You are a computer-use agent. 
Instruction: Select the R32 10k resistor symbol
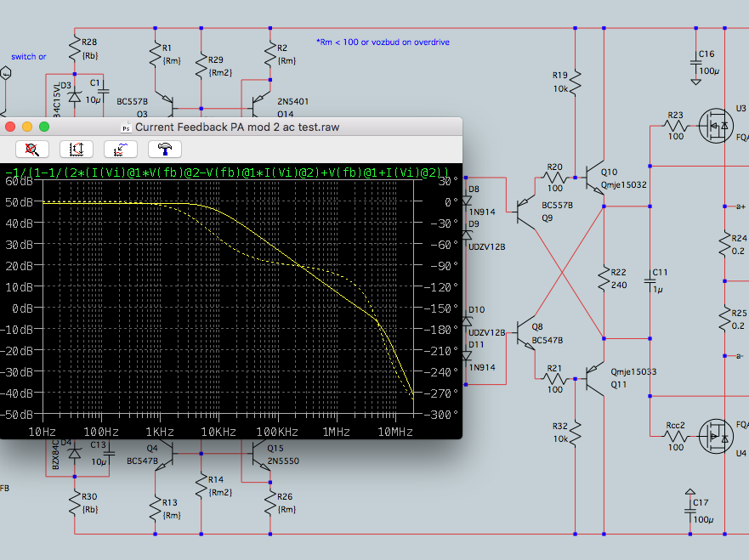point(575,433)
